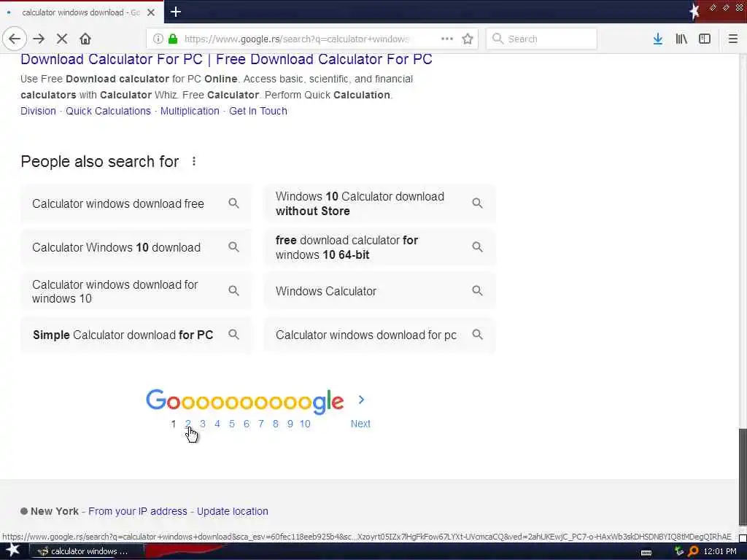Viewport: 747px width, 560px height.
Task: Click the page vertical scrollbar thumb
Action: pyautogui.click(x=742, y=476)
